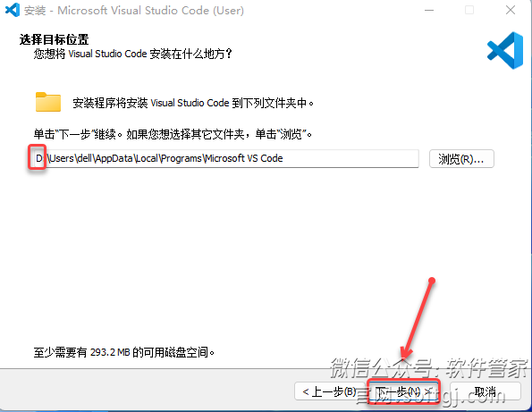532x412 pixels.
Task: Place cursor on drive letter D in path
Action: point(38,158)
